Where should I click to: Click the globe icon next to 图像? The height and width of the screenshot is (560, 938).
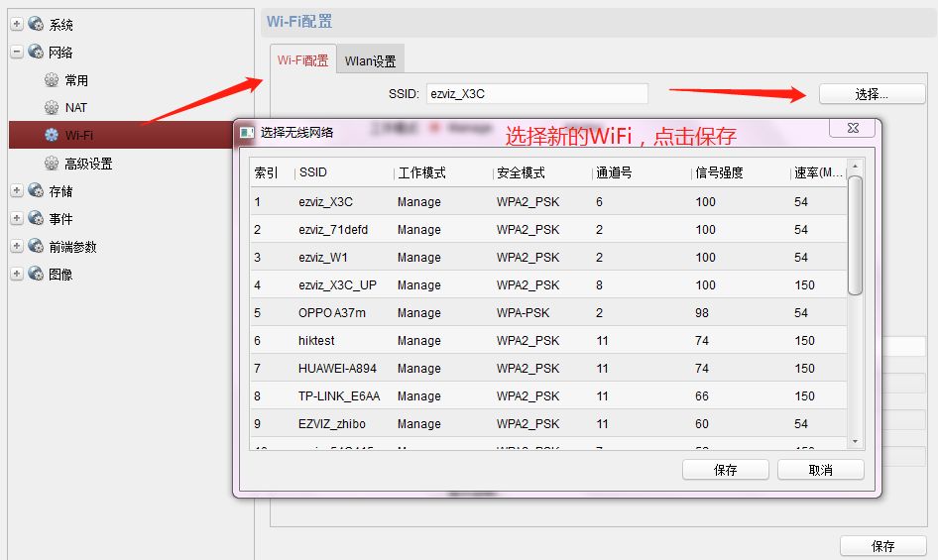(36, 275)
